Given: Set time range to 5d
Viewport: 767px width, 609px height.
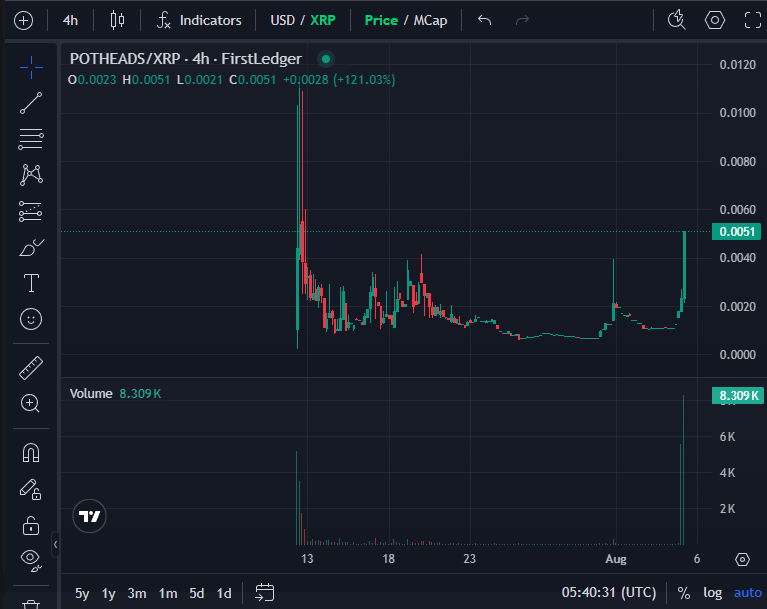Looking at the screenshot, I should point(197,593).
